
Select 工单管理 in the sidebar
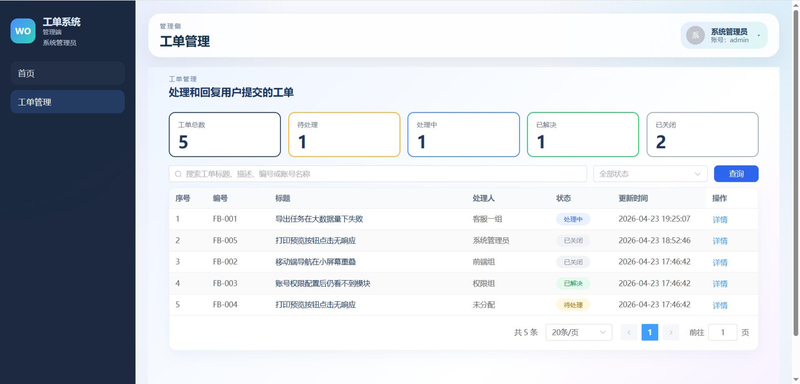pos(67,102)
